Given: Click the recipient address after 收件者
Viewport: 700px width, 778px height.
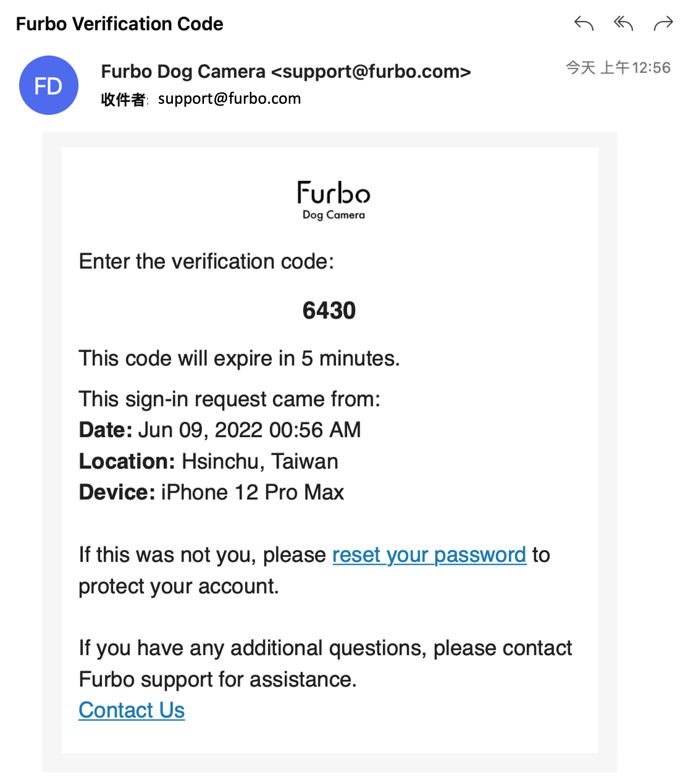Looking at the screenshot, I should 229,99.
